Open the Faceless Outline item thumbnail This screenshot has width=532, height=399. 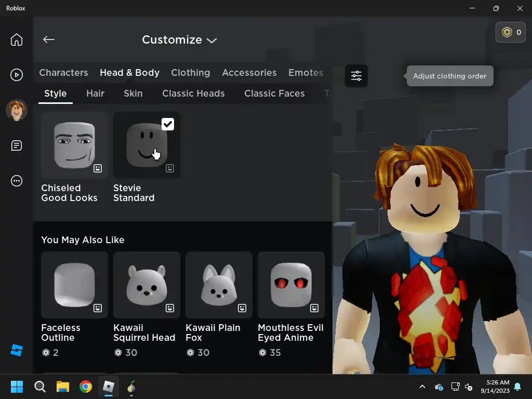tap(75, 285)
